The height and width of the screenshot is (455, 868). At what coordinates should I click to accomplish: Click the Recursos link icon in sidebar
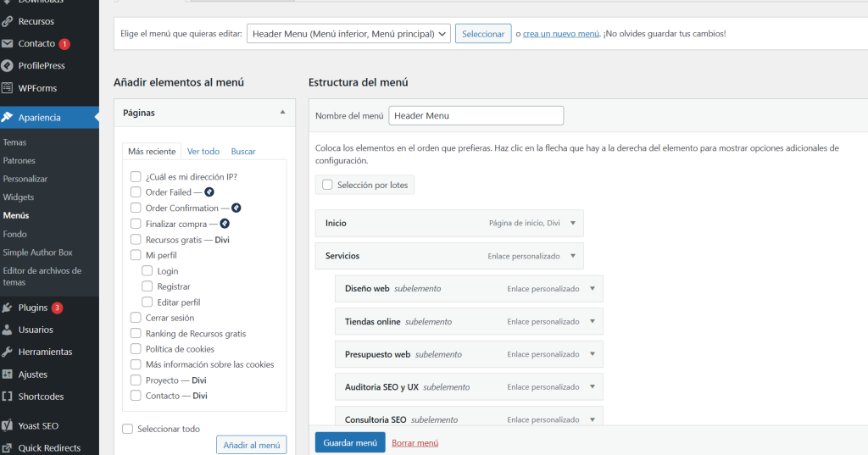point(7,21)
